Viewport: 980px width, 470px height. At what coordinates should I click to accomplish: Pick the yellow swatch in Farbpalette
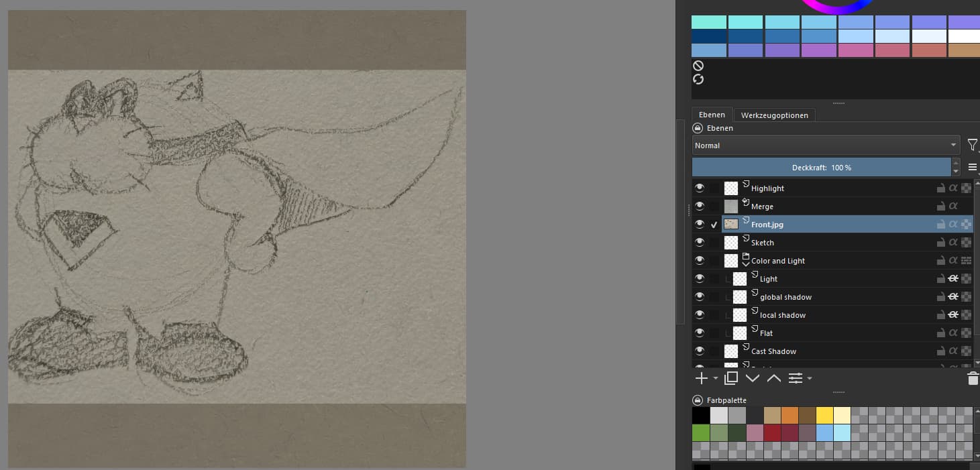[x=824, y=415]
